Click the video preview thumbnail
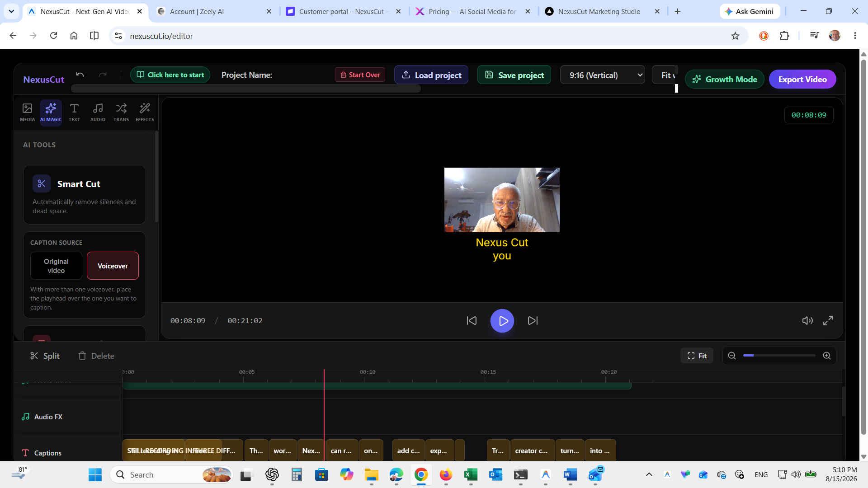The height and width of the screenshot is (488, 868). pos(502,200)
